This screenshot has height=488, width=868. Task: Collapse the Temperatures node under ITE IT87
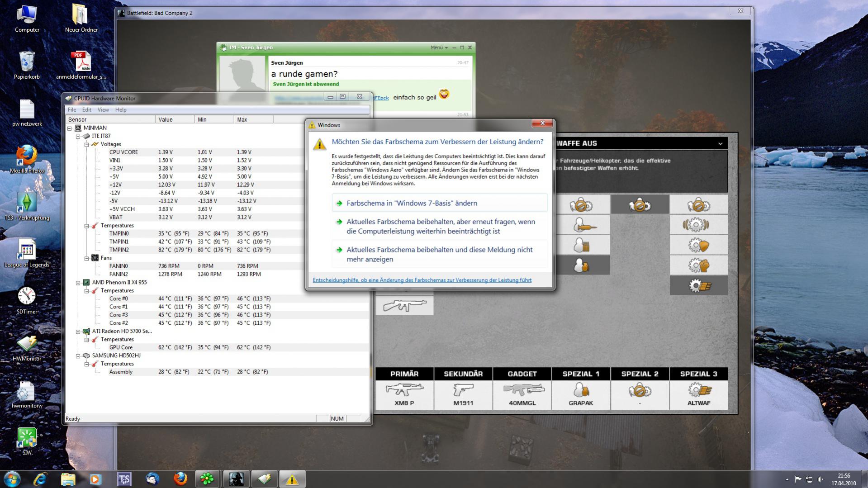pyautogui.click(x=86, y=226)
